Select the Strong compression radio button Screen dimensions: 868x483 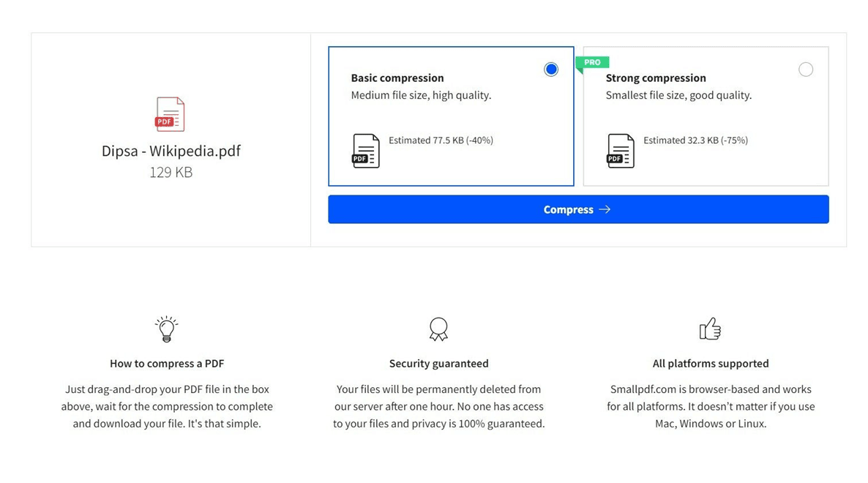pos(806,70)
